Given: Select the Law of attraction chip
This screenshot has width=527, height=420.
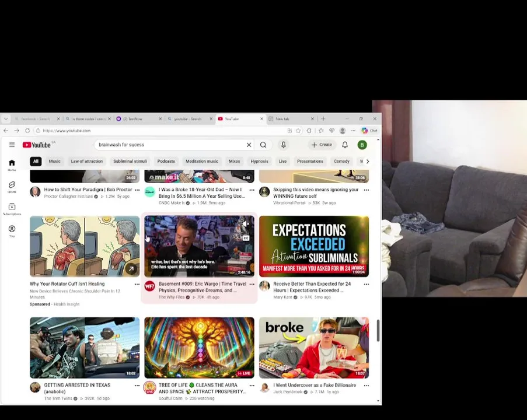Looking at the screenshot, I should coord(87,161).
